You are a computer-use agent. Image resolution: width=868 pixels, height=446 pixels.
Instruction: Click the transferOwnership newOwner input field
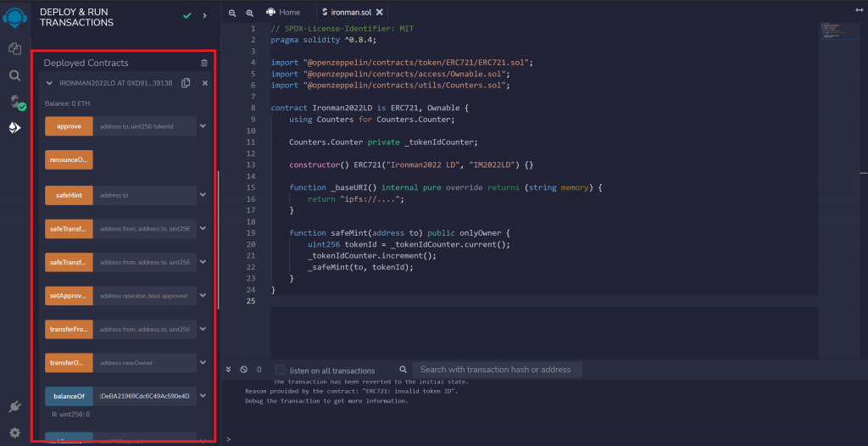145,363
